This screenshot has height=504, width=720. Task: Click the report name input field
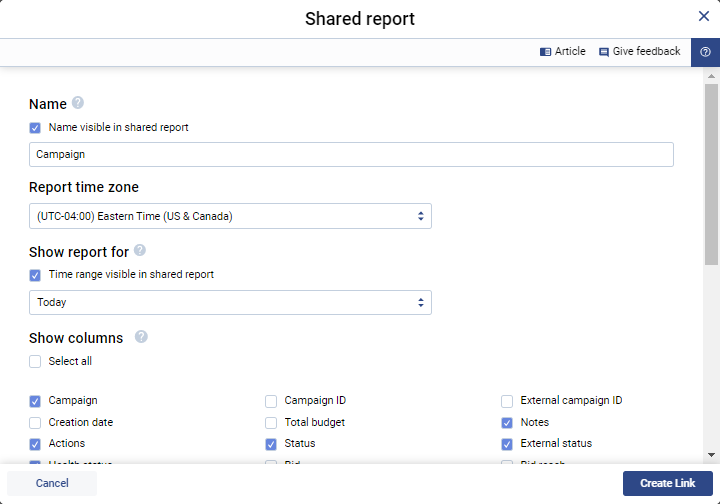[351, 155]
